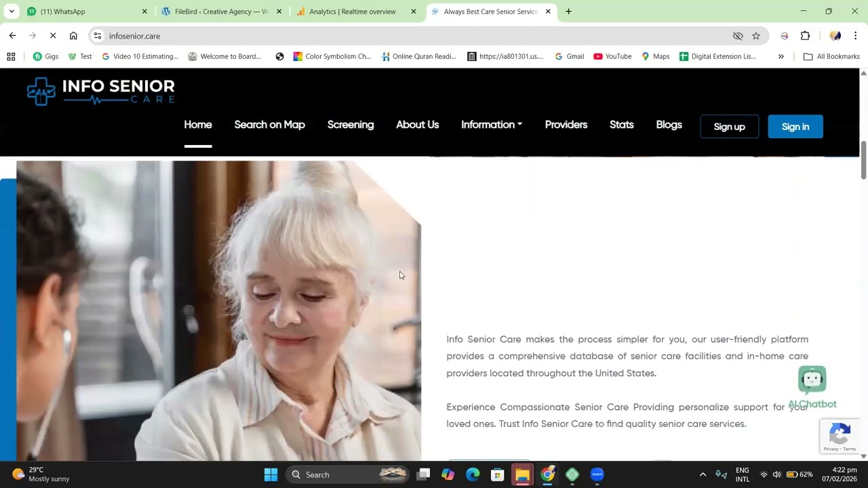Bookmark this page with the star icon

point(756,36)
